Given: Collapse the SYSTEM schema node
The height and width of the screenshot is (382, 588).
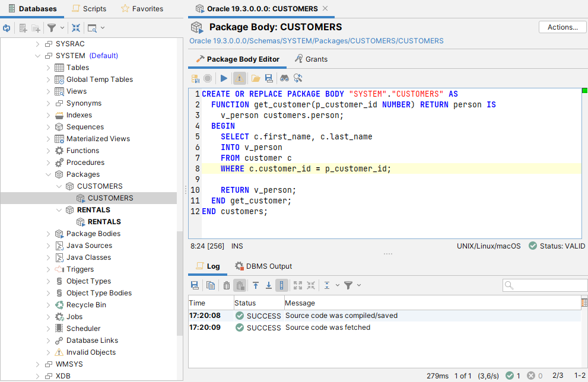Looking at the screenshot, I should [x=37, y=55].
